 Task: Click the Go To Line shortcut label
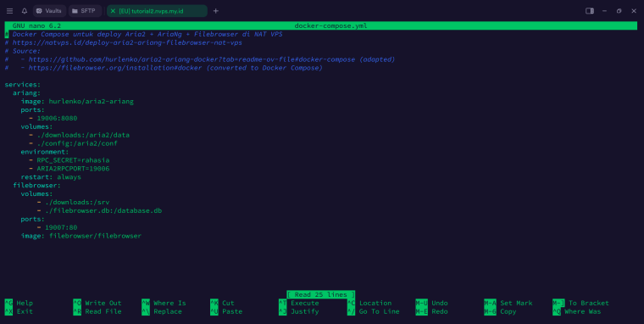coord(380,311)
